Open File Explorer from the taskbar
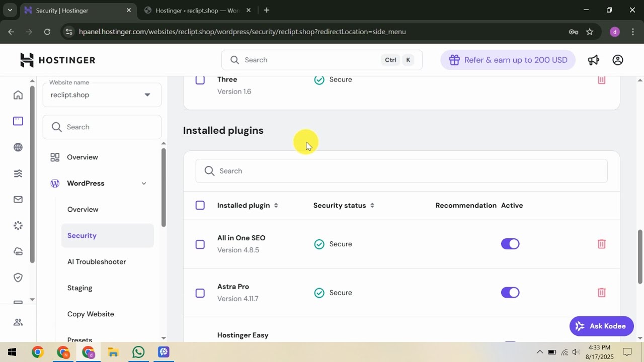 (113, 352)
